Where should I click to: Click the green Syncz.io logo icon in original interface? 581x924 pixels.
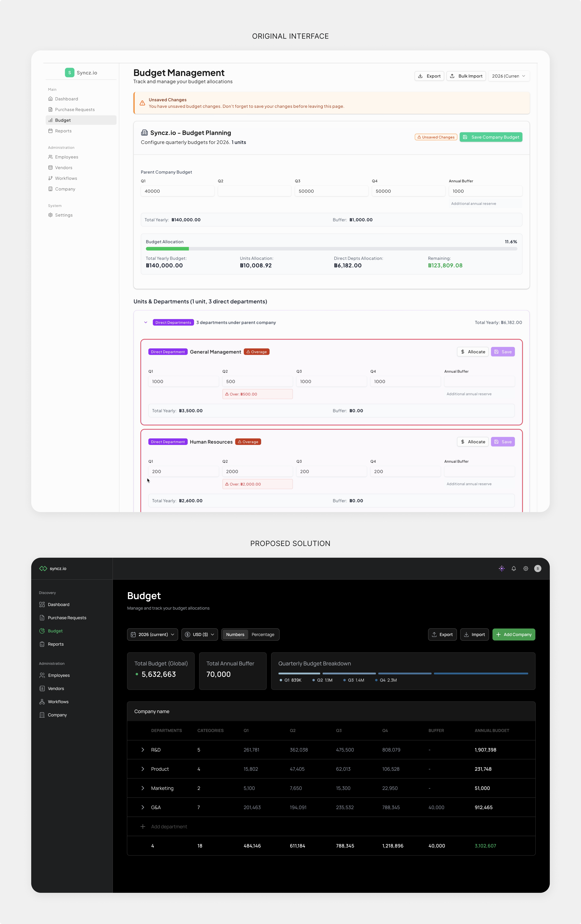69,72
